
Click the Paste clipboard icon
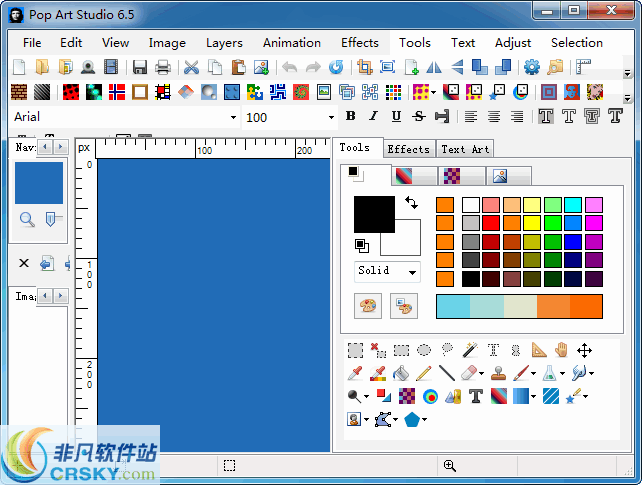238,67
